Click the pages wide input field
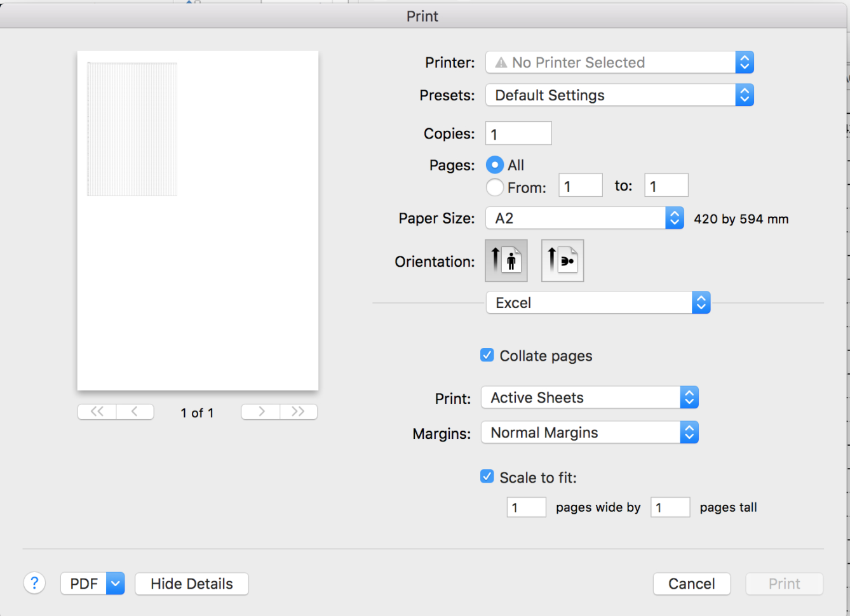This screenshot has height=616, width=850. (525, 507)
